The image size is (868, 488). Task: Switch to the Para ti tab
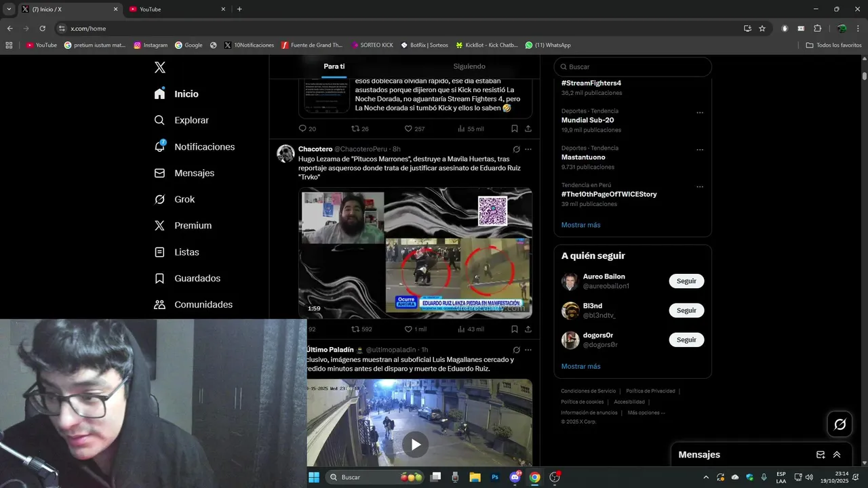334,66
